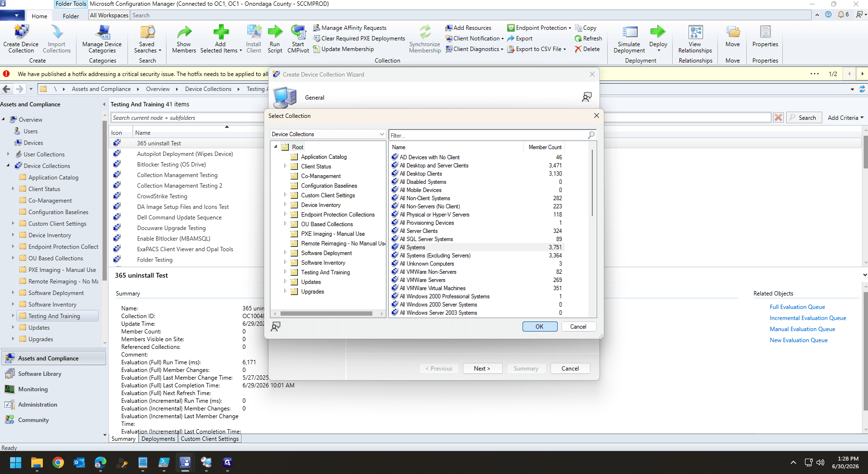The width and height of the screenshot is (868, 474).
Task: Click View Relationships ribbon icon
Action: (x=695, y=38)
